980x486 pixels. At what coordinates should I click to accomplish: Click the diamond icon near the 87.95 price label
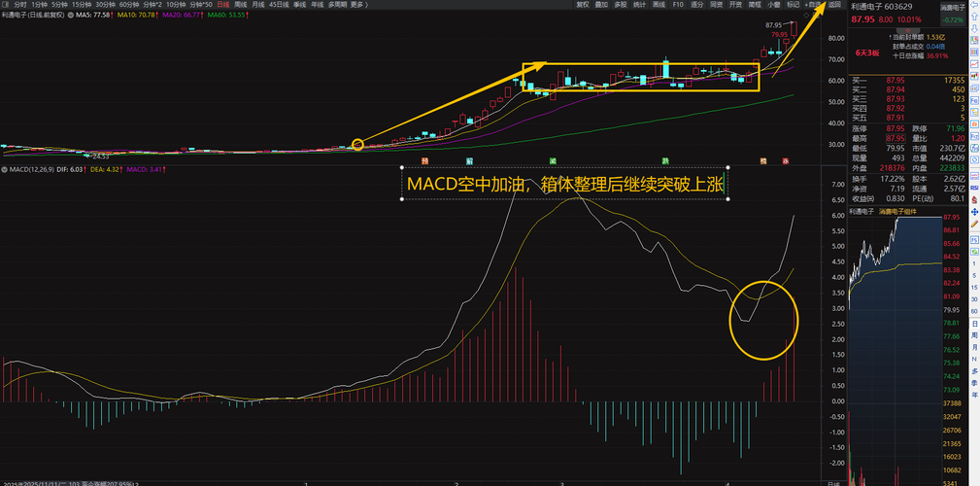806,15
